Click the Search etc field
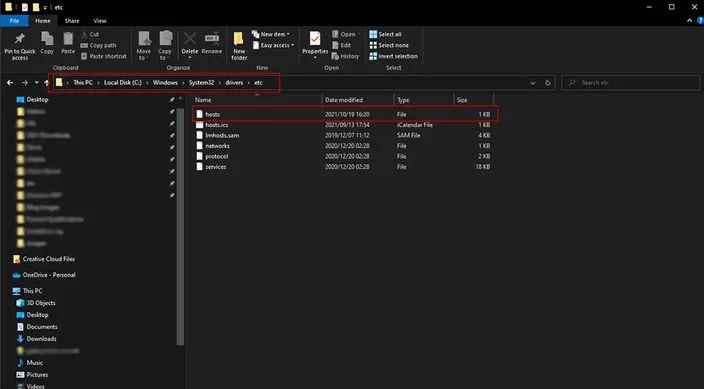 coord(630,83)
